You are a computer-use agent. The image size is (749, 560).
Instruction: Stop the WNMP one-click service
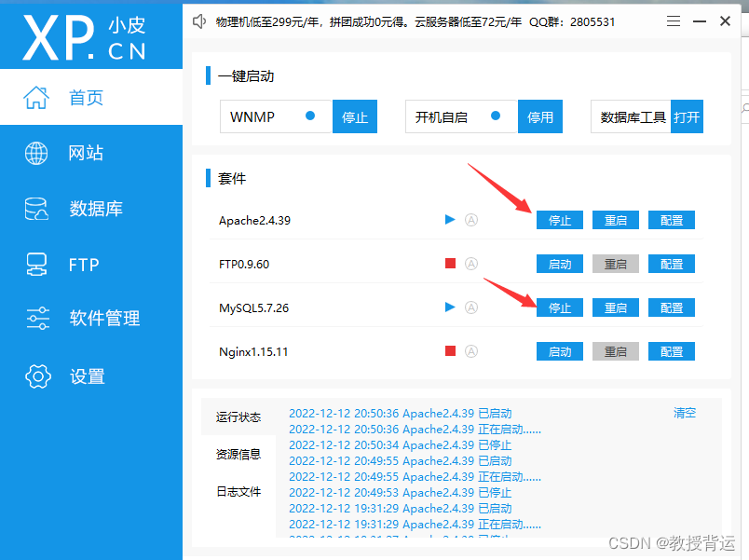point(355,116)
